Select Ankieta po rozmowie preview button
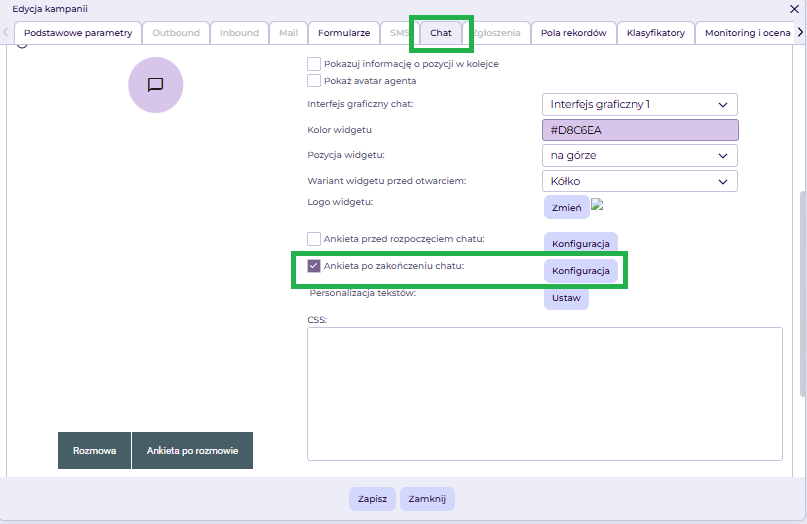This screenshot has width=807, height=524. (192, 450)
